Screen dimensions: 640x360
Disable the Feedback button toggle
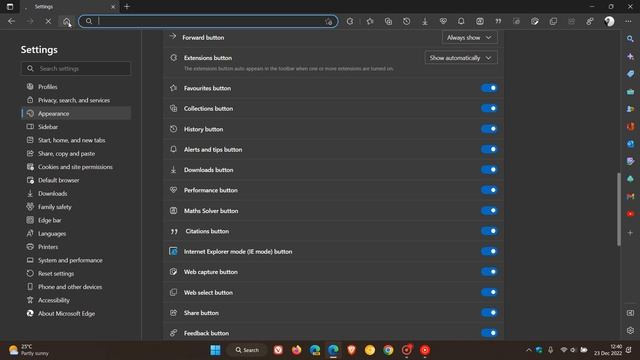click(489, 333)
